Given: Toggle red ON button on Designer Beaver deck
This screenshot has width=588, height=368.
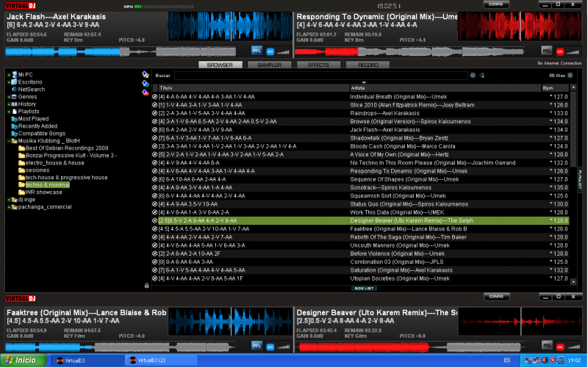Looking at the screenshot, I should (x=560, y=347).
